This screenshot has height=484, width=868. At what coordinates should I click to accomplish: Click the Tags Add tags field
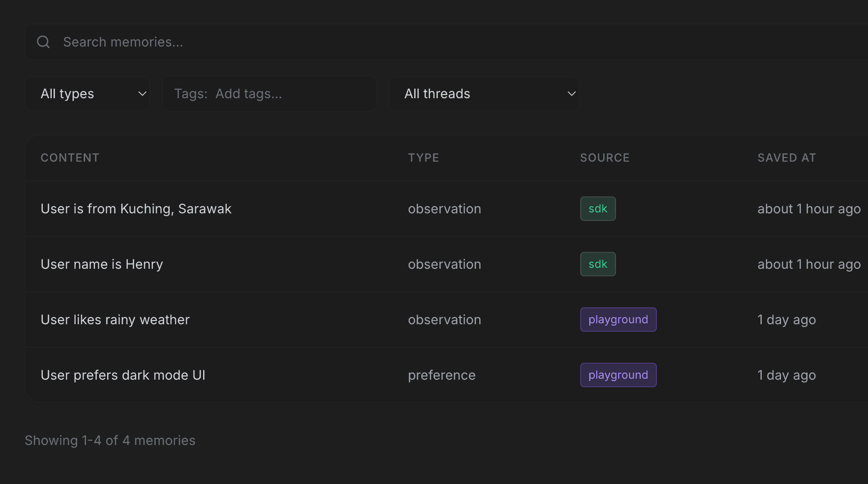269,94
